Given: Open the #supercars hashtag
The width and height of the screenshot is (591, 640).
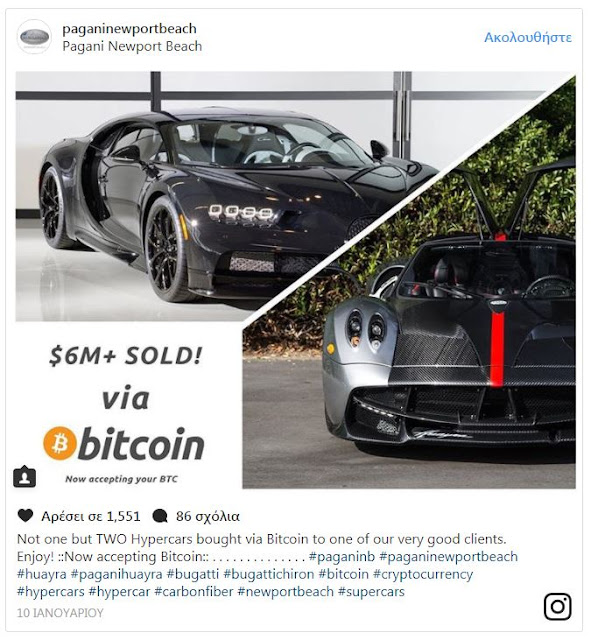Looking at the screenshot, I should (371, 592).
